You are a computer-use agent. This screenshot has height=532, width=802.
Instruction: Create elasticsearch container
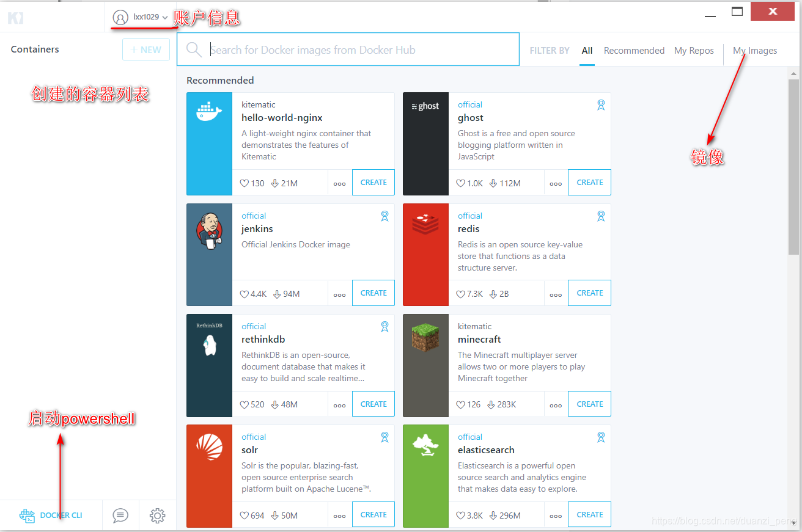pyautogui.click(x=590, y=514)
